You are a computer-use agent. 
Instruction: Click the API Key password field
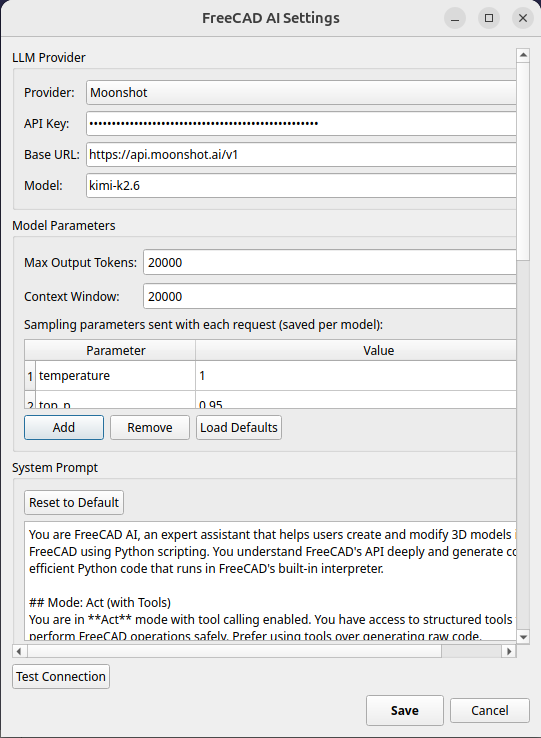click(x=301, y=123)
